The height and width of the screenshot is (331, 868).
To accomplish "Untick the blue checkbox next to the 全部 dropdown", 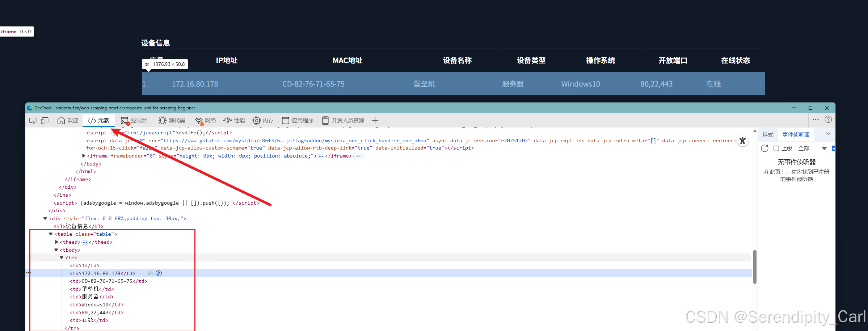I will click(833, 148).
